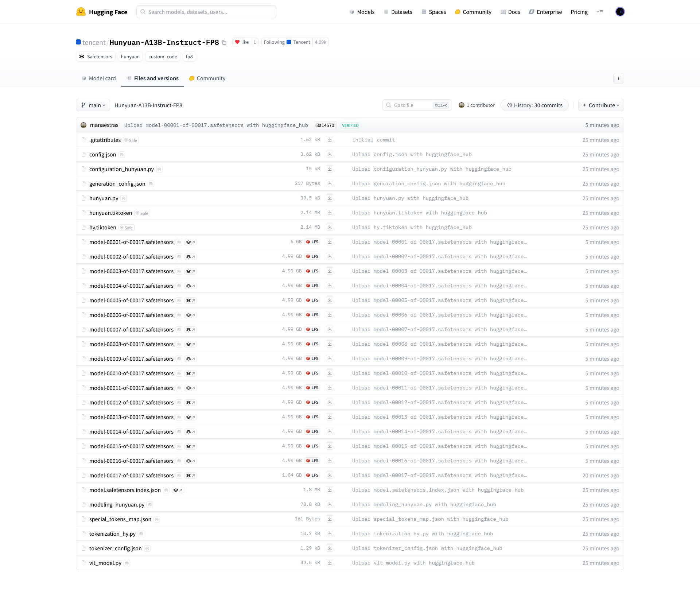Image resolution: width=700 pixels, height=605 pixels.
Task: Download hunyuan.tiktoken via download icon
Action: click(x=330, y=213)
